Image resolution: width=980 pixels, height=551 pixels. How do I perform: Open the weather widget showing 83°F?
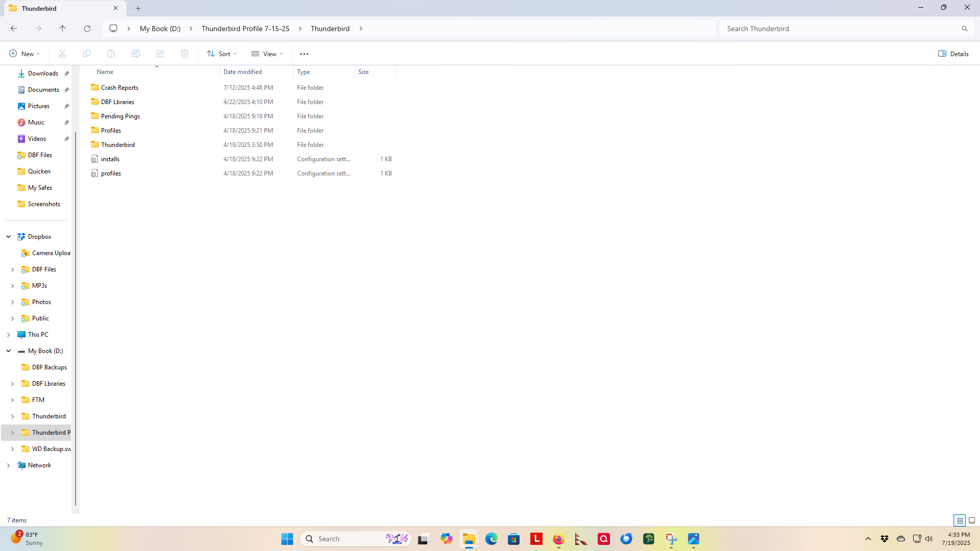point(27,539)
